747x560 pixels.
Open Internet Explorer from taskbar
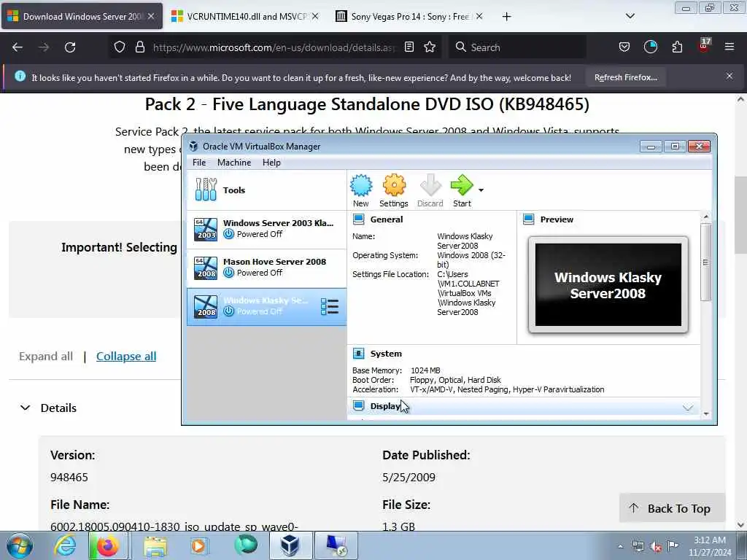tap(65, 545)
